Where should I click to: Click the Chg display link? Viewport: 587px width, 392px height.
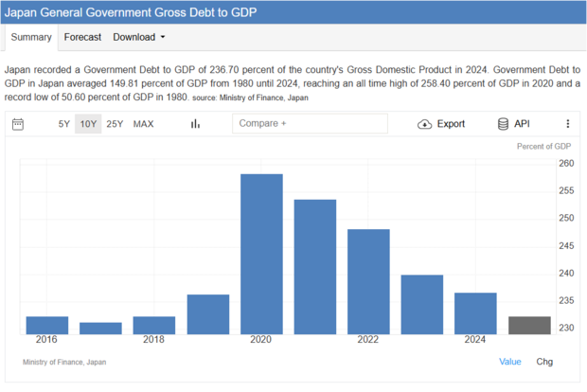click(544, 362)
